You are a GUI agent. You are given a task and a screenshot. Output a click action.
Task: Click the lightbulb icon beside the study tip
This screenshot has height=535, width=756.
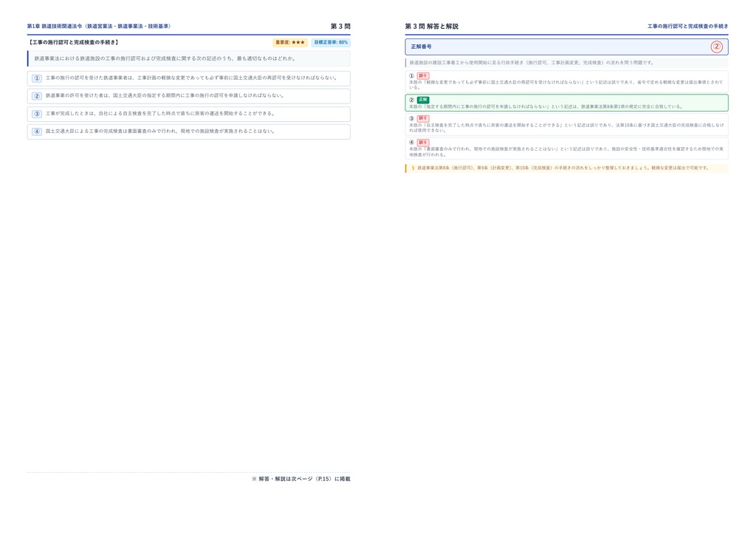click(413, 168)
